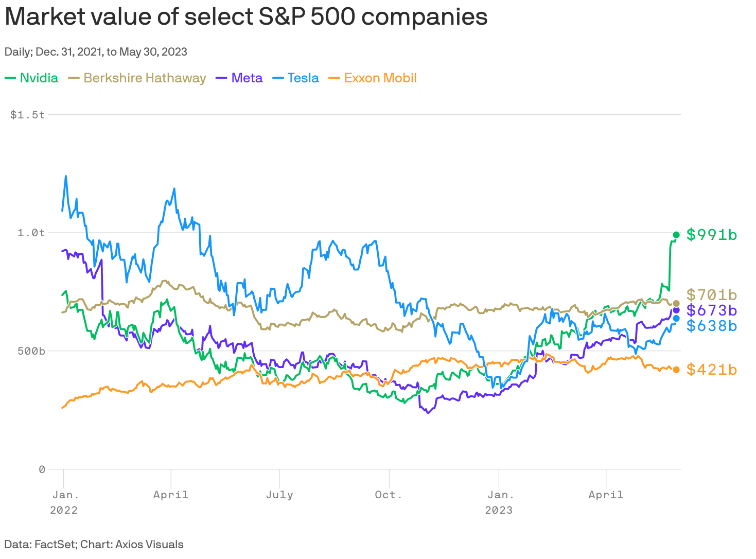Viewport: 756px width, 559px height.
Task: Click the Oct. x-axis tick label
Action: (x=389, y=495)
